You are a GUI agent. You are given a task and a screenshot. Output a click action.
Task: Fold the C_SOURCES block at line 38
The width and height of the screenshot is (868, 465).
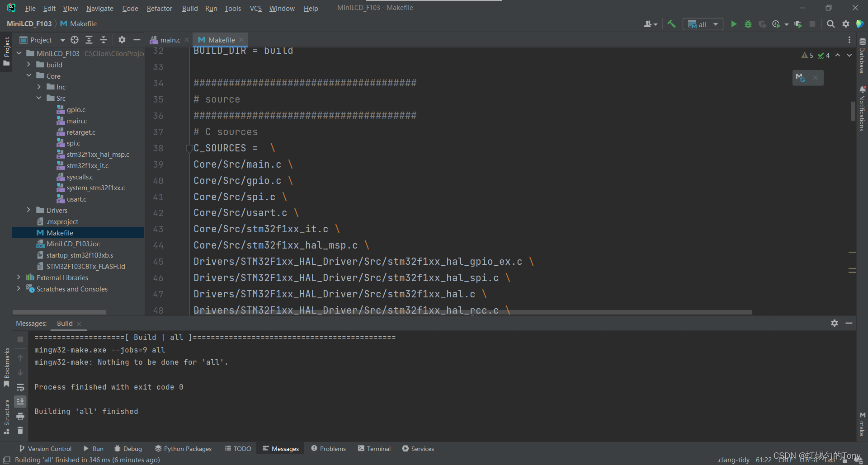coord(189,148)
